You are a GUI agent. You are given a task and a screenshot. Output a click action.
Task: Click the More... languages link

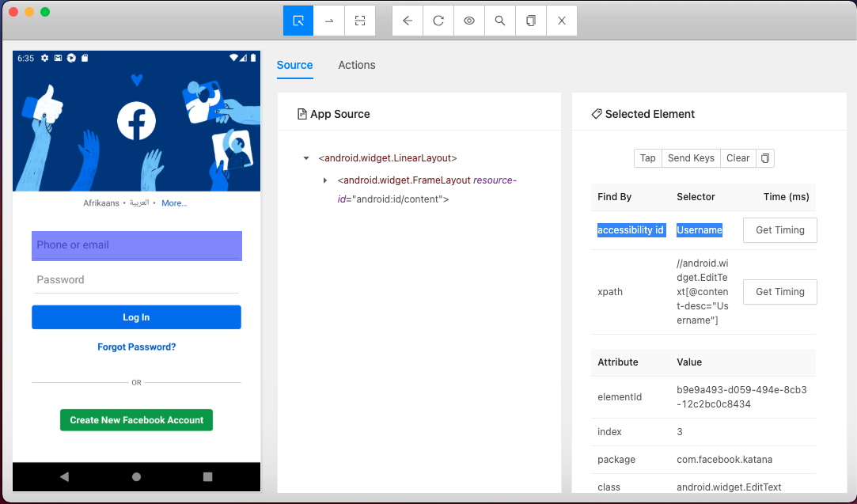pyautogui.click(x=174, y=203)
